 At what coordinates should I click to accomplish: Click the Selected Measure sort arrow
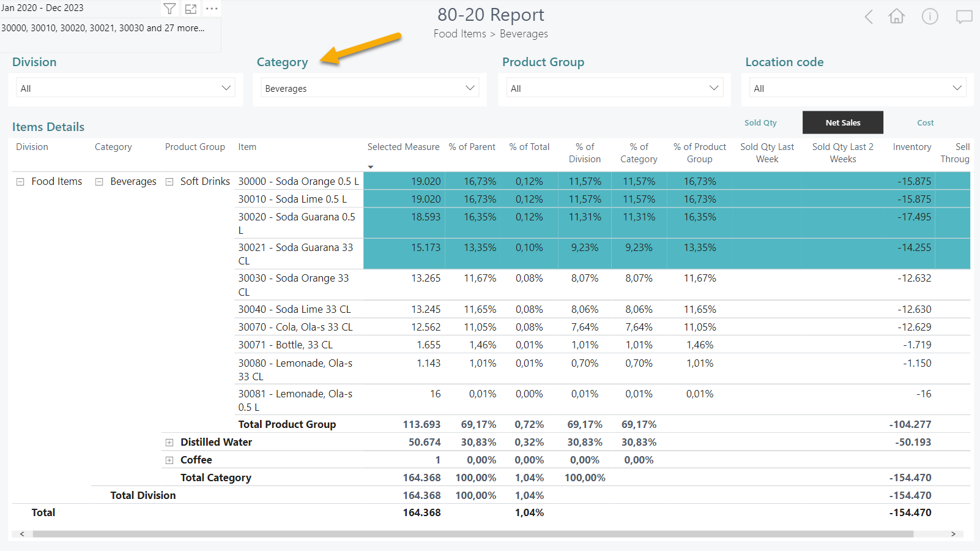click(371, 167)
